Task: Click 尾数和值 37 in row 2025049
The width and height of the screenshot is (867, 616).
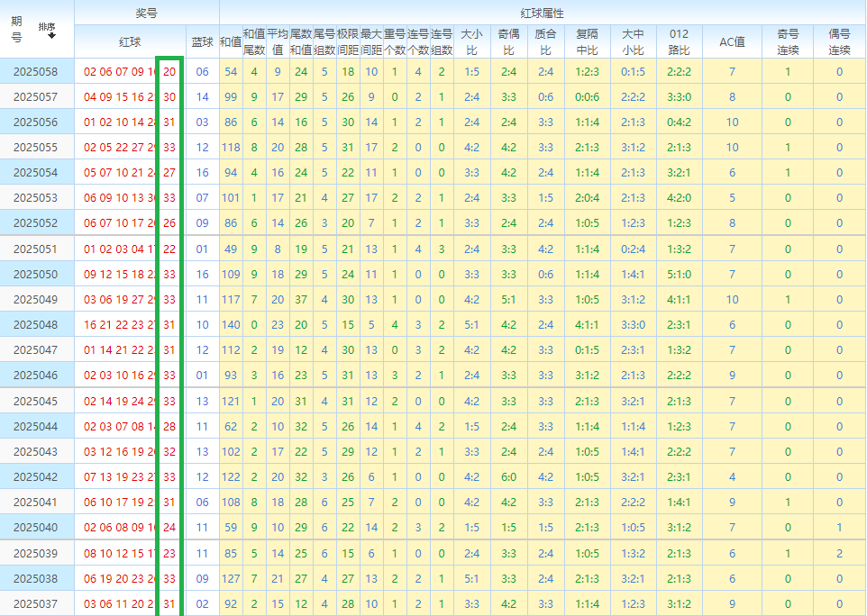Action: pyautogui.click(x=301, y=299)
